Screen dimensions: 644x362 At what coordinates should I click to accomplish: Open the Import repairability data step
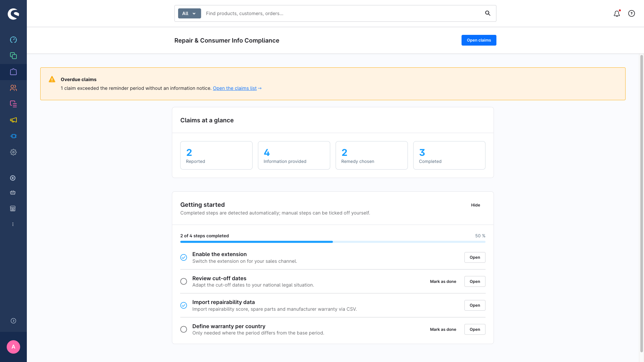pyautogui.click(x=475, y=305)
